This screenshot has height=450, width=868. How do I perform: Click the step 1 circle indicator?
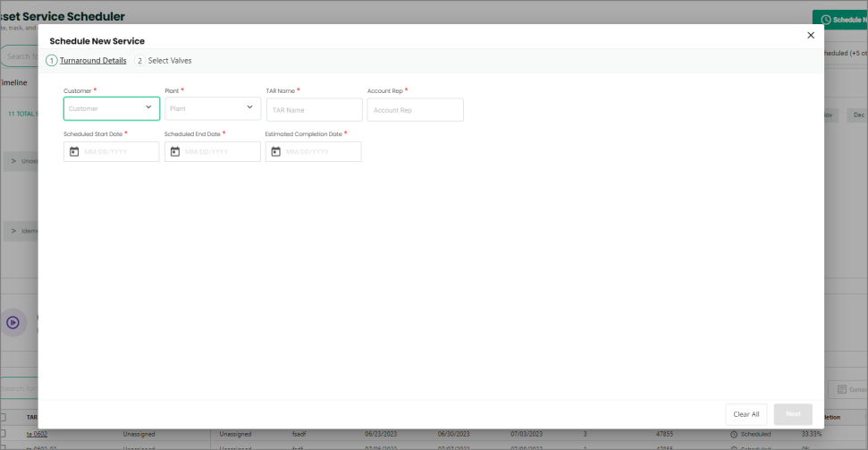[52, 61]
